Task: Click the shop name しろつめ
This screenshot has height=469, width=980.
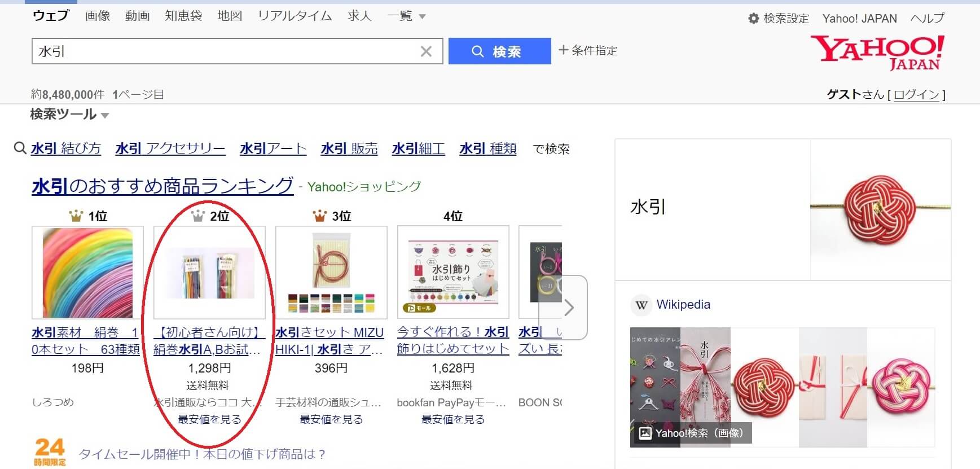Action: [53, 402]
